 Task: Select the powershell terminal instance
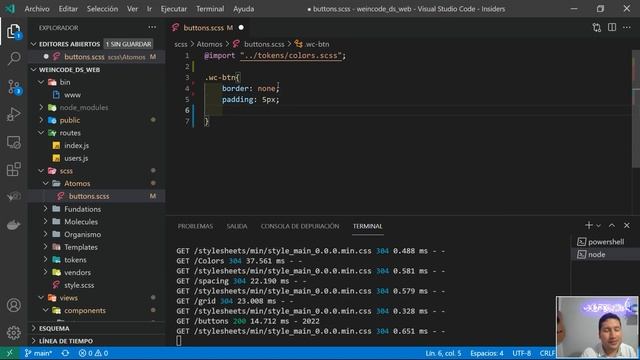[605, 242]
